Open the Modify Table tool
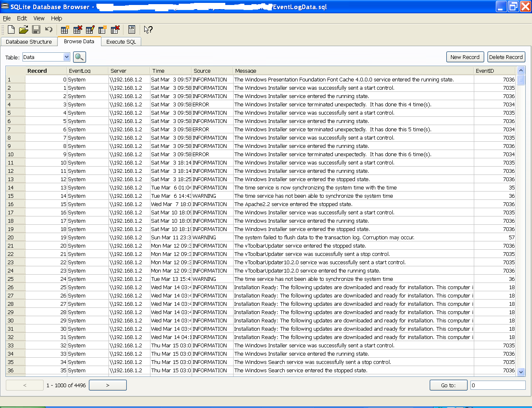The image size is (532, 408). pos(90,29)
